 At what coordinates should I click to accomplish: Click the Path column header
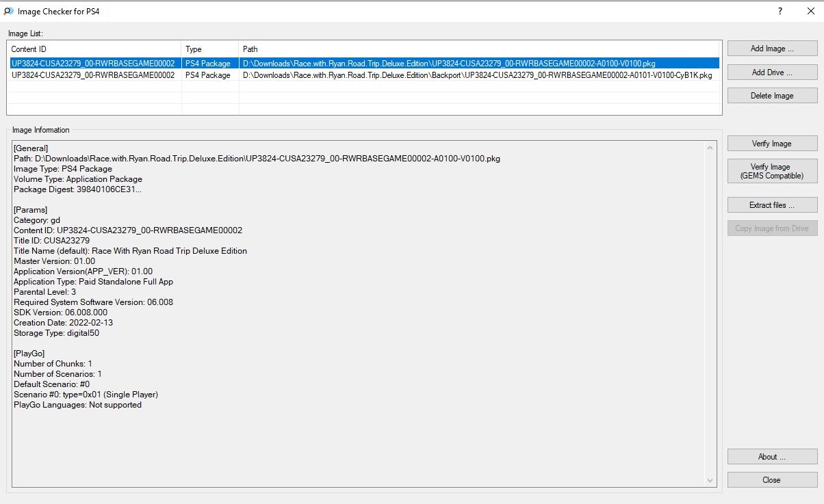tap(479, 49)
